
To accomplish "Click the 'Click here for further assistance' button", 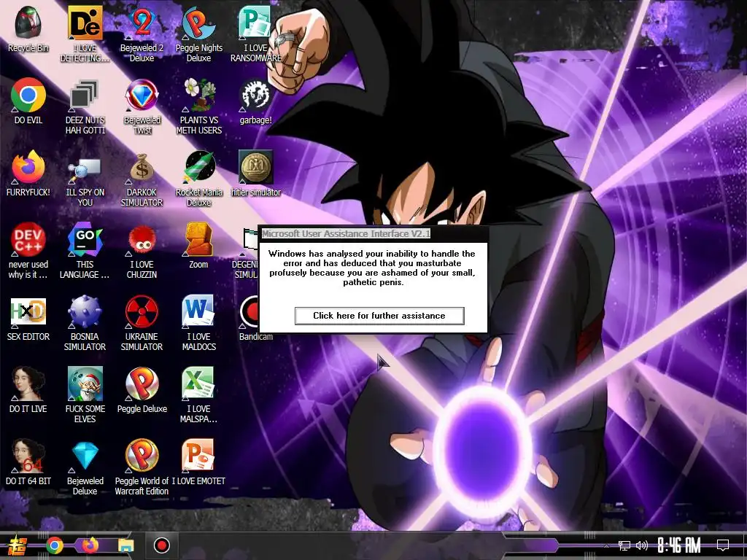I will click(379, 316).
